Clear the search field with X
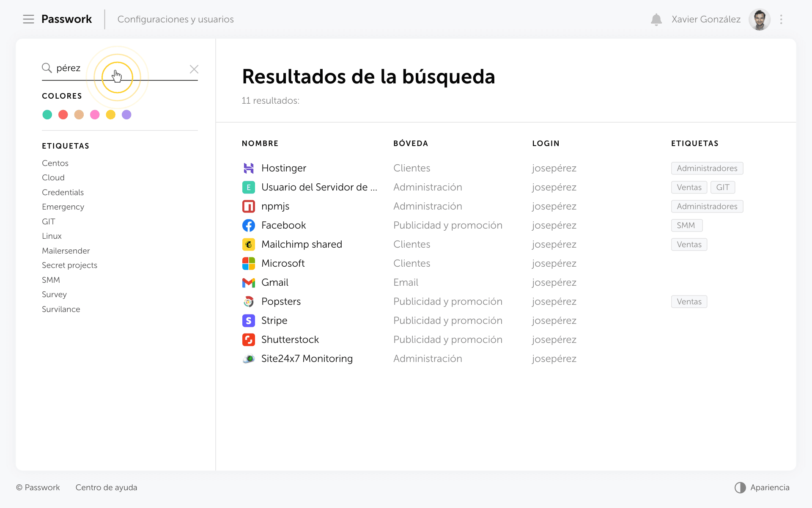This screenshot has height=508, width=812. pyautogui.click(x=194, y=69)
